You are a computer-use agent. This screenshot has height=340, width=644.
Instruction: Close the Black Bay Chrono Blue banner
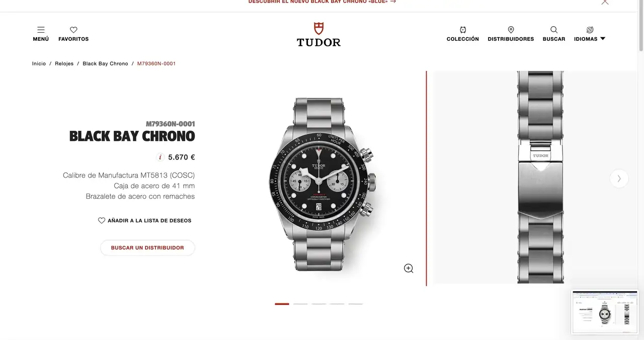(x=605, y=2)
